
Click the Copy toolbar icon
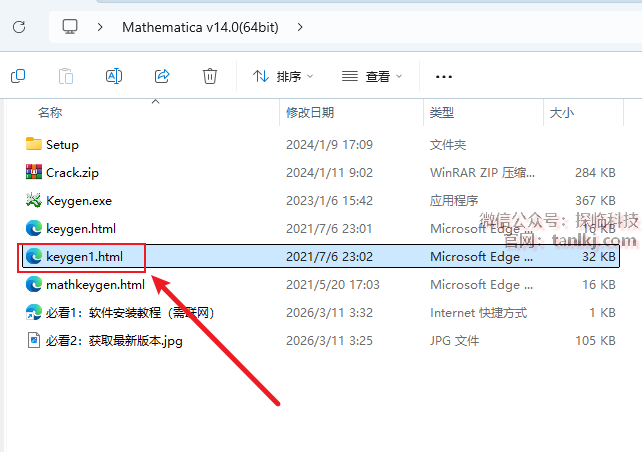click(x=18, y=76)
